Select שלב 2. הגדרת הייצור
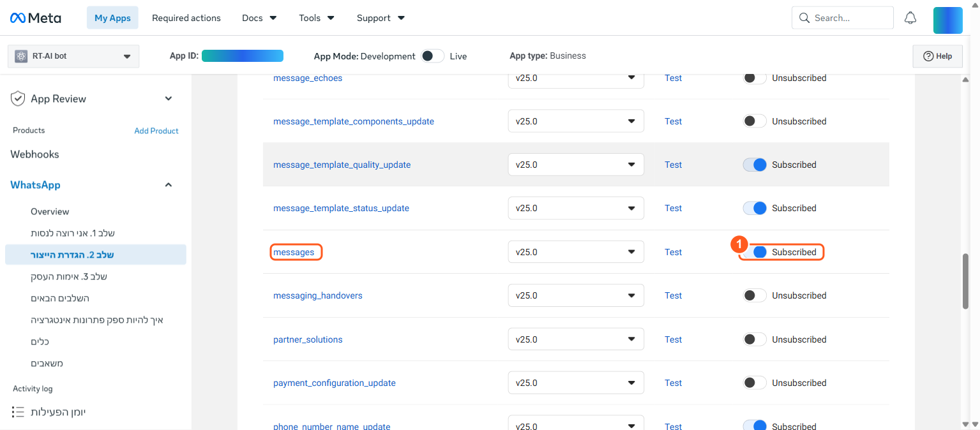 [96, 255]
